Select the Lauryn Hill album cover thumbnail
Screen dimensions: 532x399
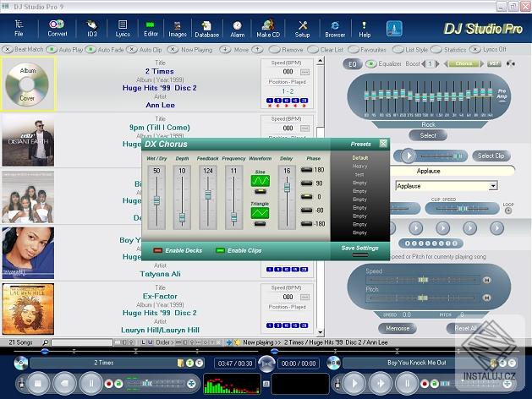click(x=28, y=309)
